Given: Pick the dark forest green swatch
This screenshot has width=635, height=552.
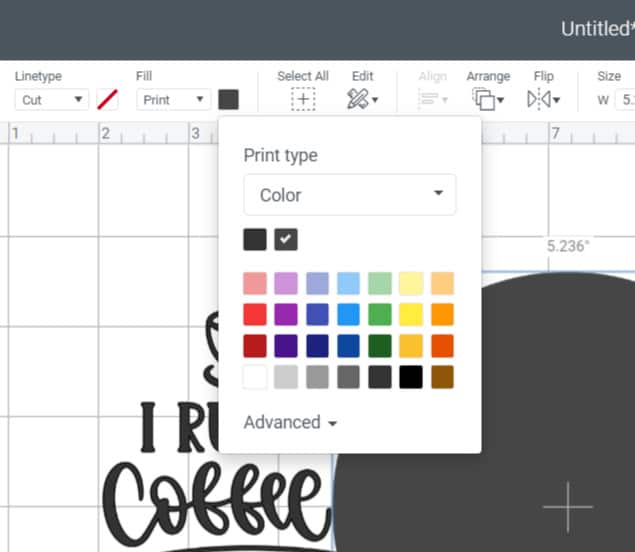Looking at the screenshot, I should 379,346.
